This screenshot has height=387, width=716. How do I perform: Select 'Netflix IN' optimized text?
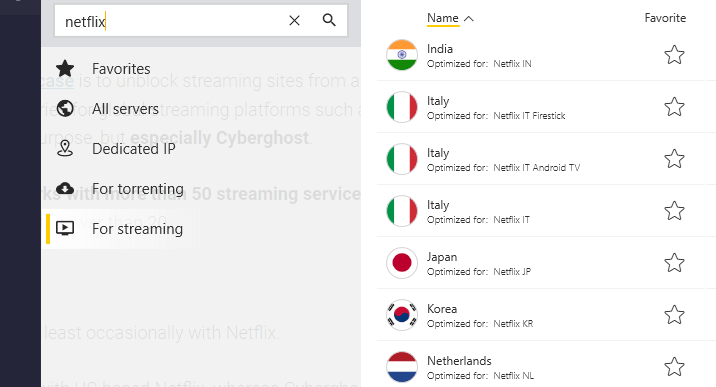click(x=512, y=64)
